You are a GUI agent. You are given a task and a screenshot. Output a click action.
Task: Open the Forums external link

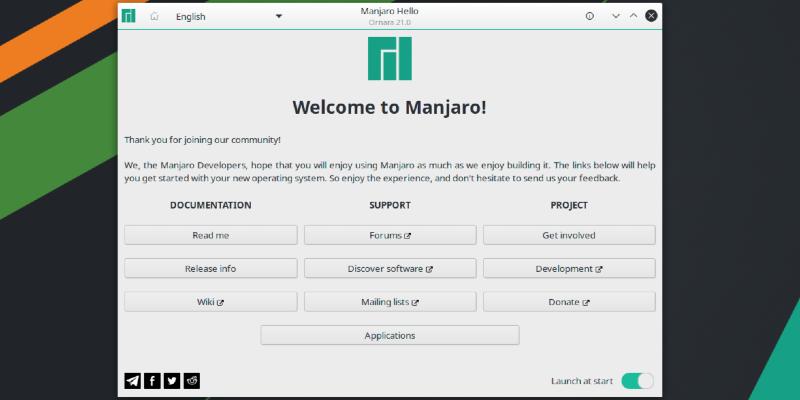coord(390,235)
